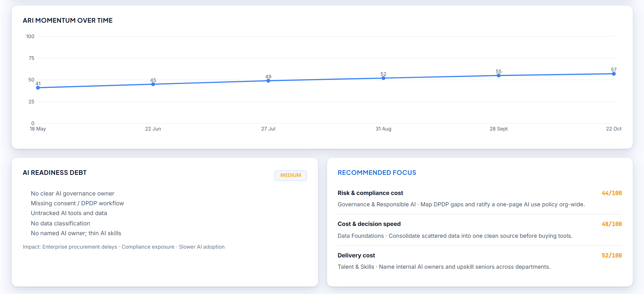This screenshot has width=644, height=294.
Task: Select 'No clear AI governance owner' item
Action: tap(72, 193)
